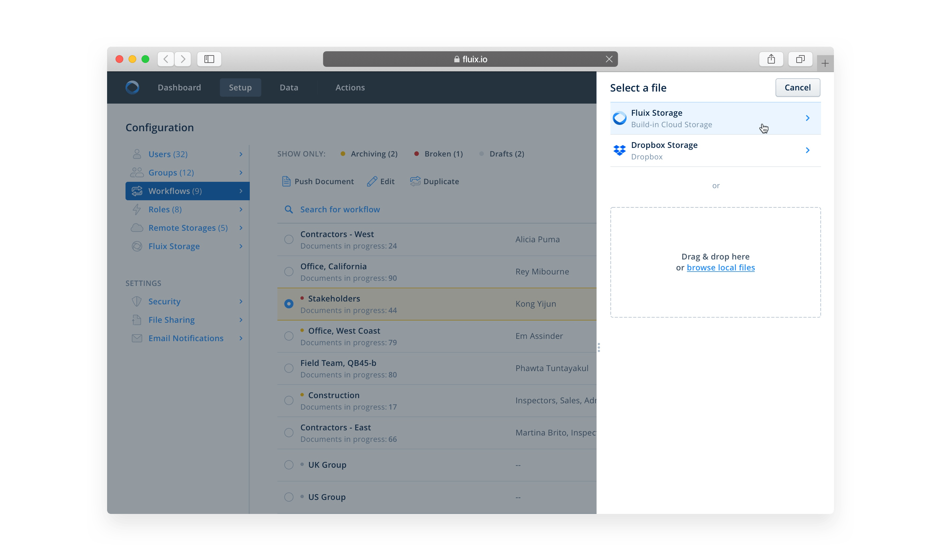Expand the Remote Storages sidebar chevron
The image size is (941, 560).
[x=241, y=228]
